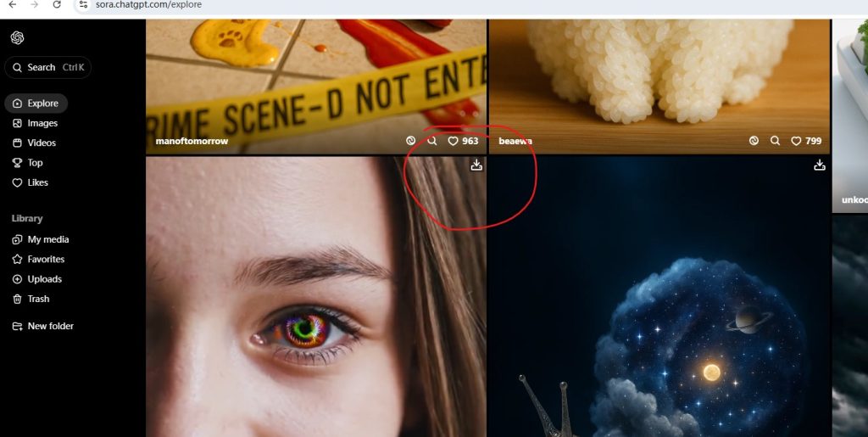Open the Likes page in the sidebar
This screenshot has width=868, height=437.
[37, 182]
